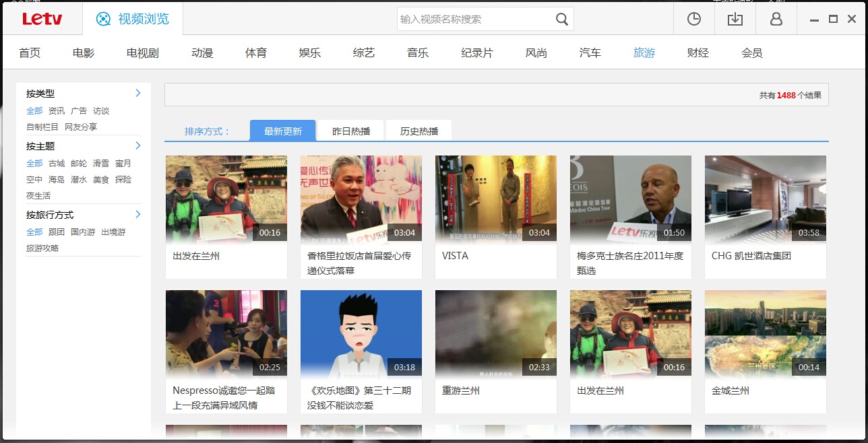Click the Letv logo

pyautogui.click(x=42, y=19)
